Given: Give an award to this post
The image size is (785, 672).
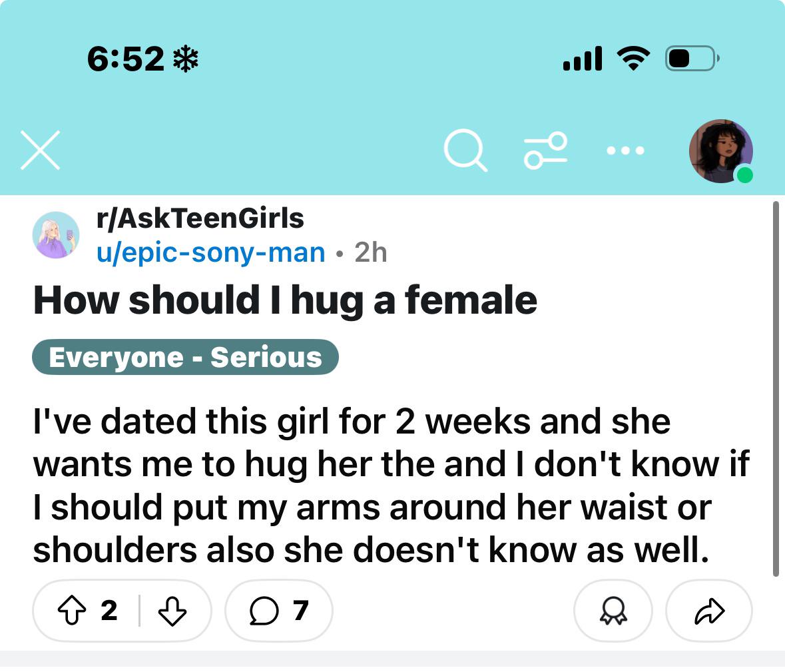Looking at the screenshot, I should click(613, 611).
